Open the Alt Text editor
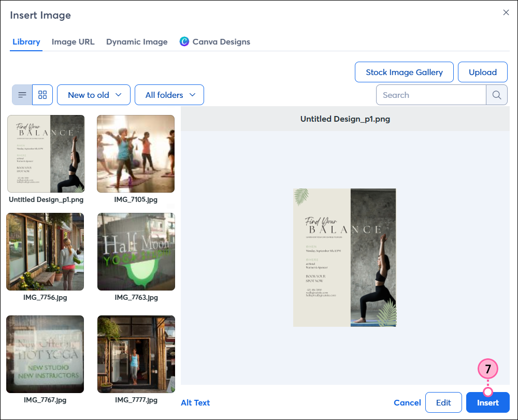518x420 pixels. click(x=195, y=402)
